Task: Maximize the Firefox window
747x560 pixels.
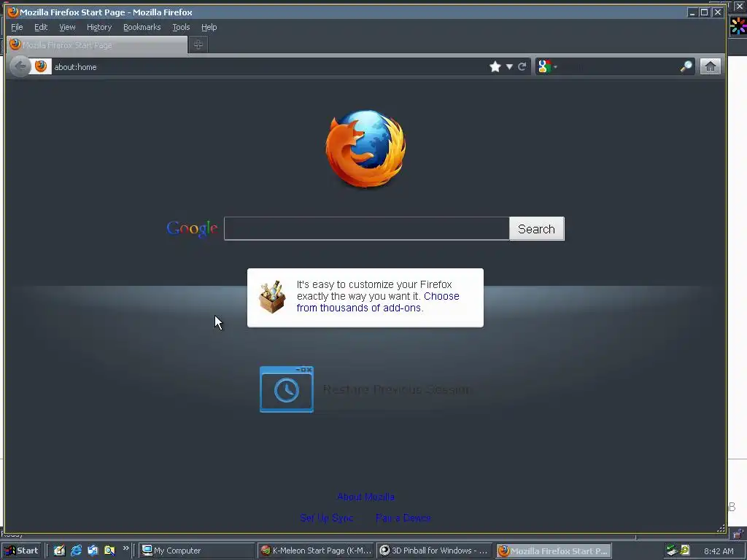Action: point(704,12)
